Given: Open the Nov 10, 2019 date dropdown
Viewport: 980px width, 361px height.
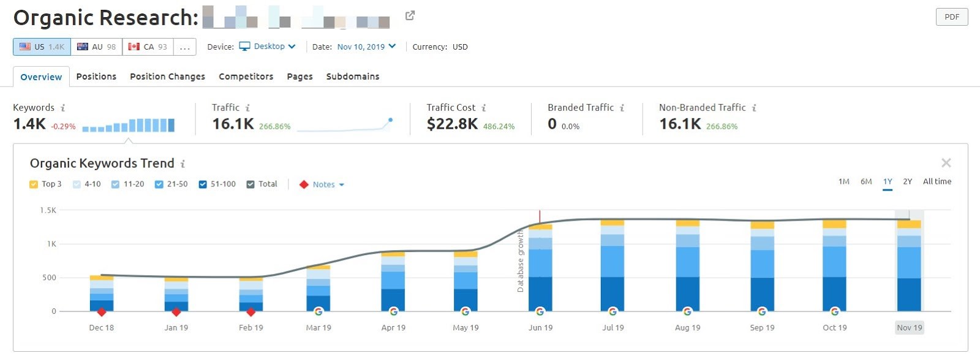Looking at the screenshot, I should click(x=366, y=47).
